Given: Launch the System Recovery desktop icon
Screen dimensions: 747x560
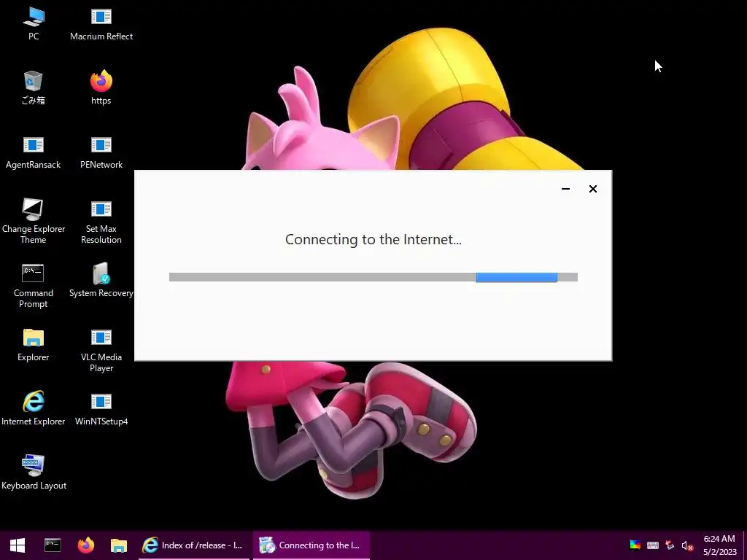Looking at the screenshot, I should (x=101, y=281).
